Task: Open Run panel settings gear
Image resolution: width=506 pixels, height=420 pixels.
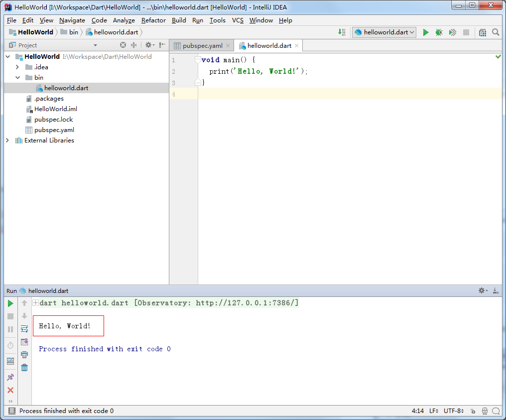Action: 483,291
